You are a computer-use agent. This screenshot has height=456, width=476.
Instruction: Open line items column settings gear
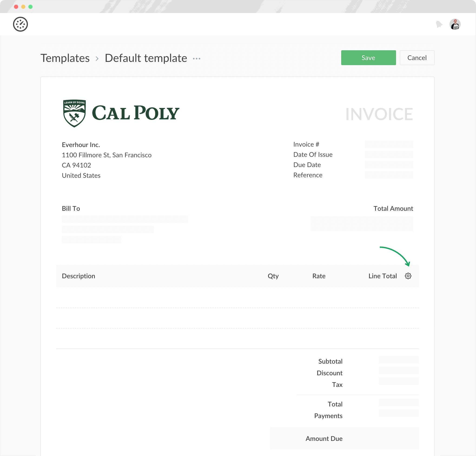[x=408, y=276]
